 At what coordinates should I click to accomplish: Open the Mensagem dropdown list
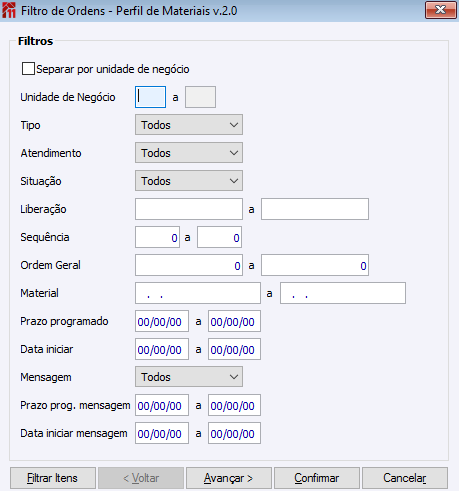pyautogui.click(x=189, y=377)
